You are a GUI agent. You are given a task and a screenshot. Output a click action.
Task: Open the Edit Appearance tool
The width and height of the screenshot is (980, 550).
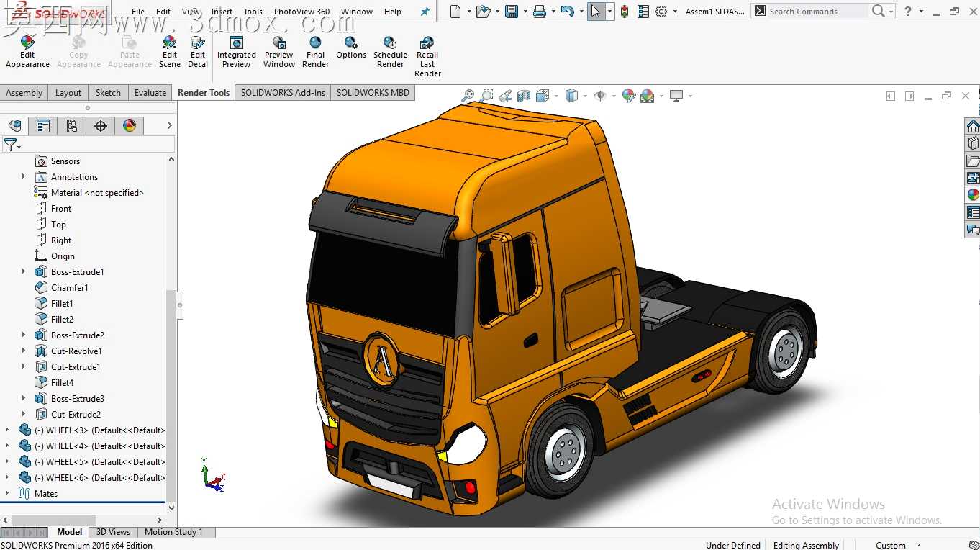(x=27, y=53)
